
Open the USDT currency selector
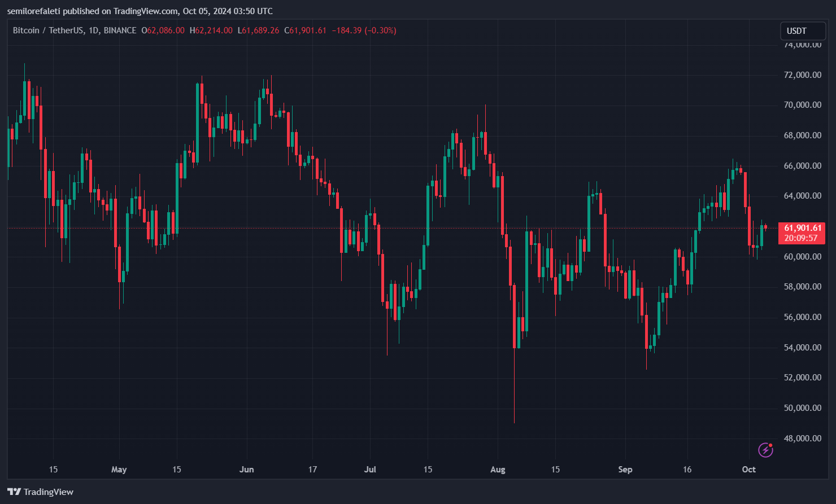[x=803, y=31]
